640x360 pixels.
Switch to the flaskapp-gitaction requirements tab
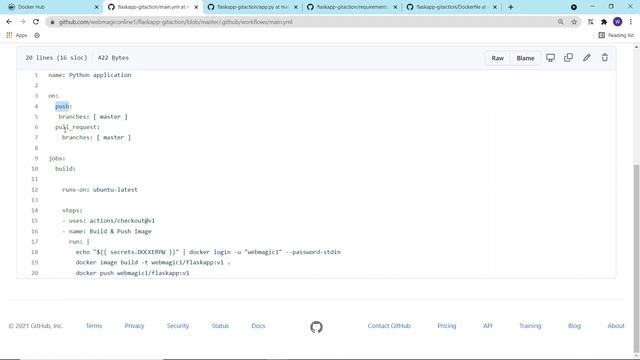351,7
